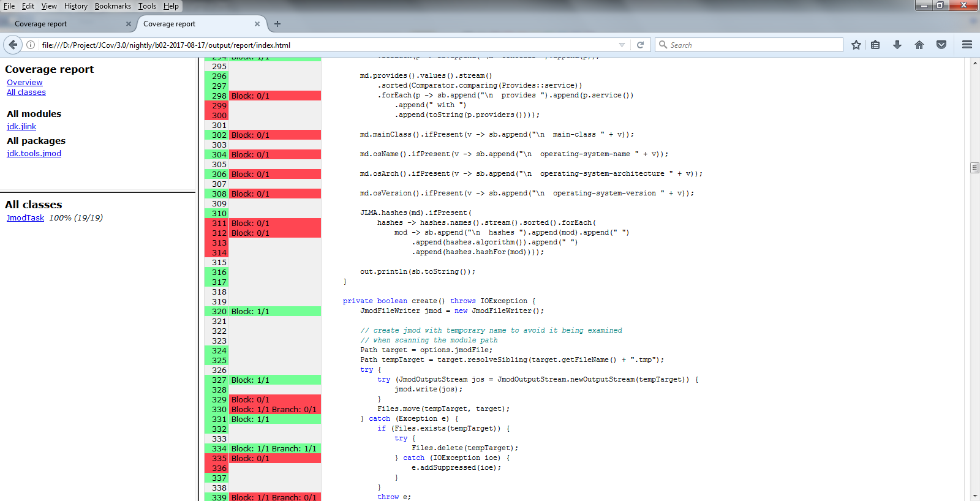This screenshot has width=980, height=501.
Task: Open the History menu
Action: (x=75, y=6)
